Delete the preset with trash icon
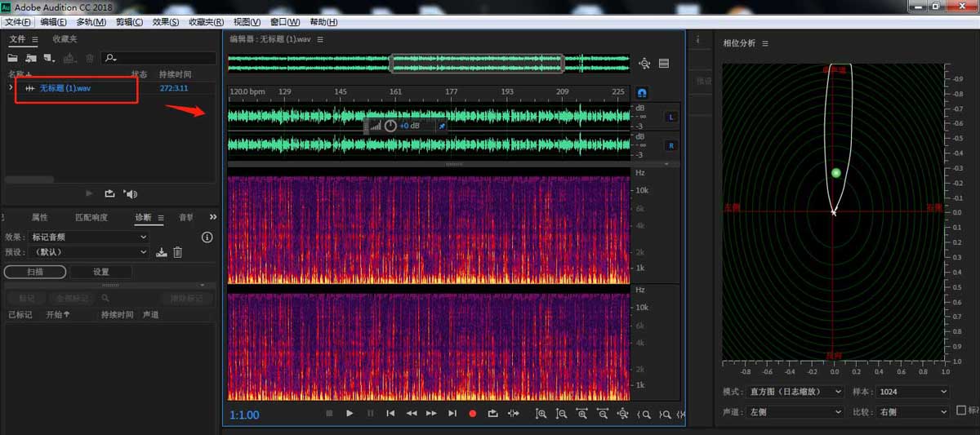980x435 pixels. (x=177, y=252)
